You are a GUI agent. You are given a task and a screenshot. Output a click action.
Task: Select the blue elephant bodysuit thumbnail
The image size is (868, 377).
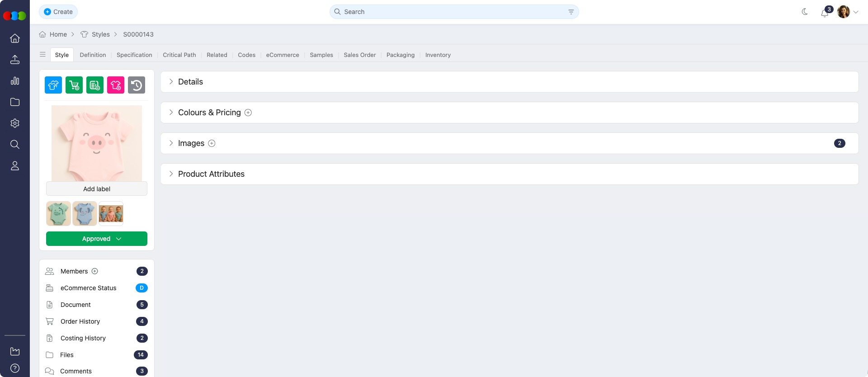click(85, 213)
